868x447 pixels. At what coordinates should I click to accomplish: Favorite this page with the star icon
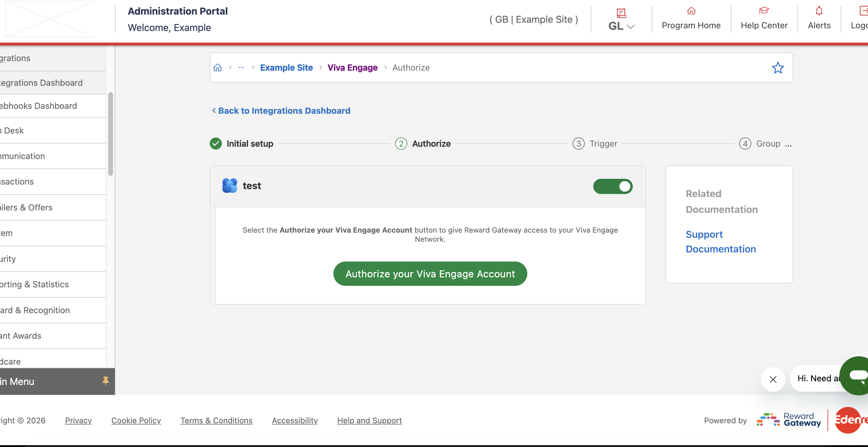[x=778, y=68]
